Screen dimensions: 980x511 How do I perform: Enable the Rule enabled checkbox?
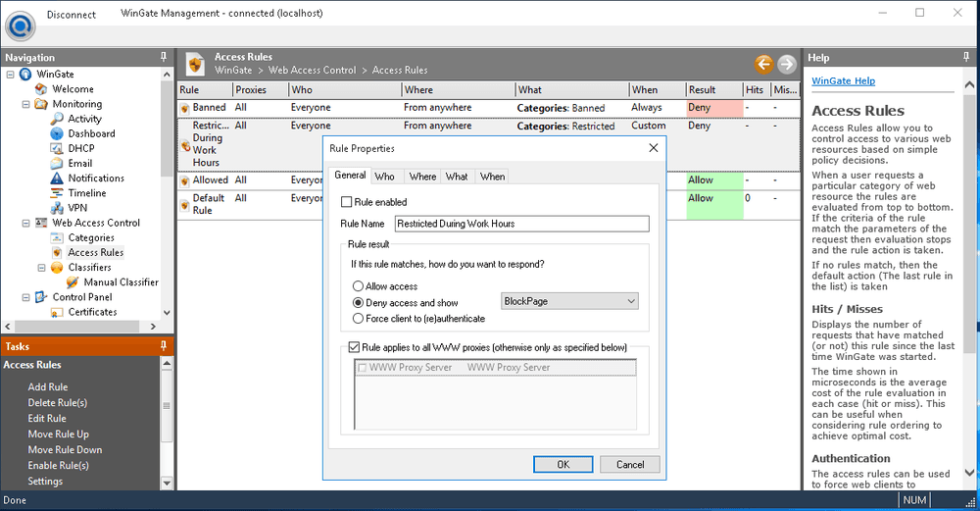click(x=346, y=202)
